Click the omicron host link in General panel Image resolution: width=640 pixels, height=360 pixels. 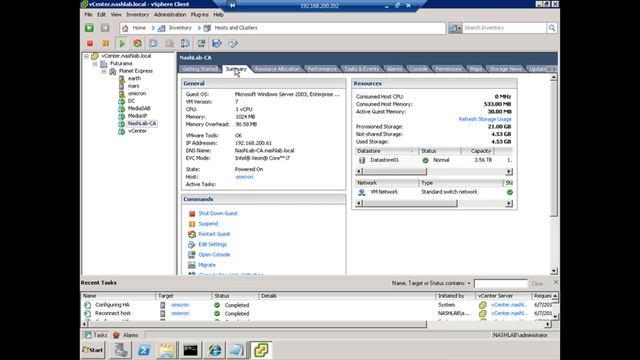click(x=244, y=177)
